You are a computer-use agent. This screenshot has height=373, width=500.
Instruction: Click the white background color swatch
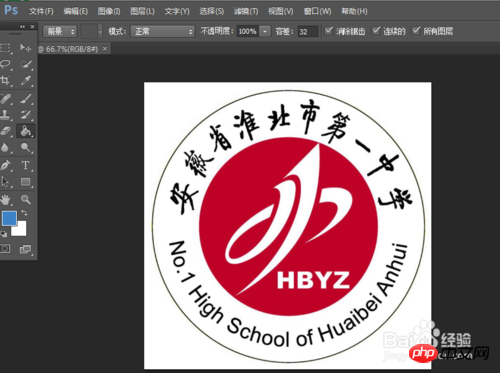click(21, 230)
